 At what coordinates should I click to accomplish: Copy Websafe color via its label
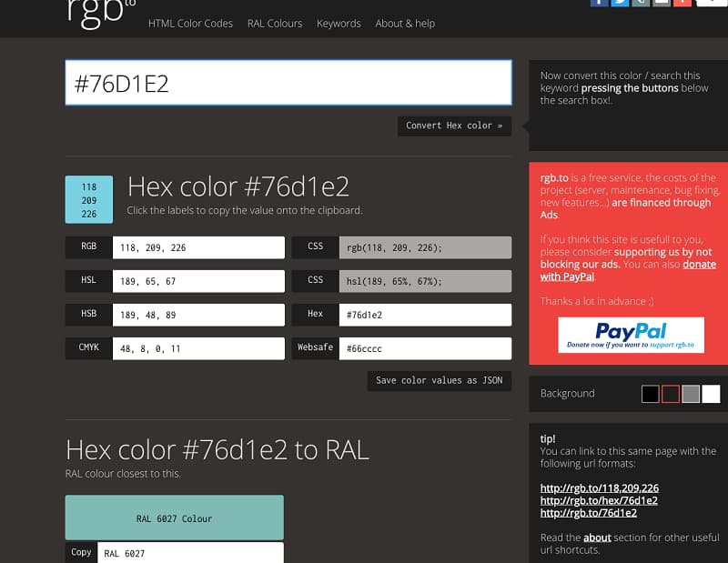tap(315, 347)
